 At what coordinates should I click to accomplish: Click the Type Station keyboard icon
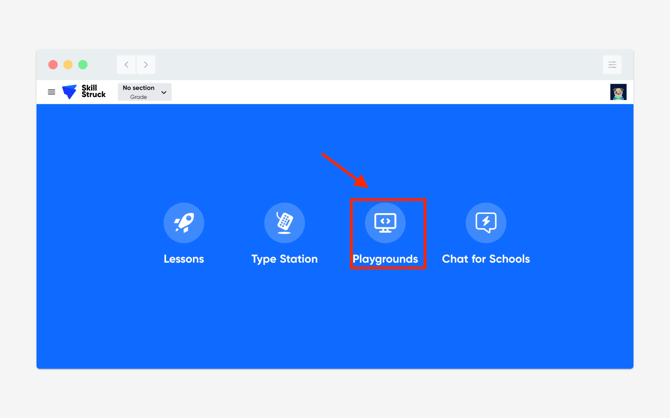point(284,222)
